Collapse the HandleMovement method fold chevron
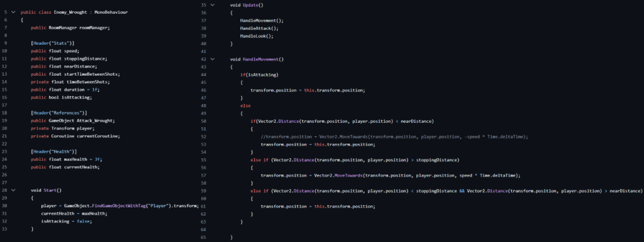Screen dimensions: 644x242 coord(213,59)
